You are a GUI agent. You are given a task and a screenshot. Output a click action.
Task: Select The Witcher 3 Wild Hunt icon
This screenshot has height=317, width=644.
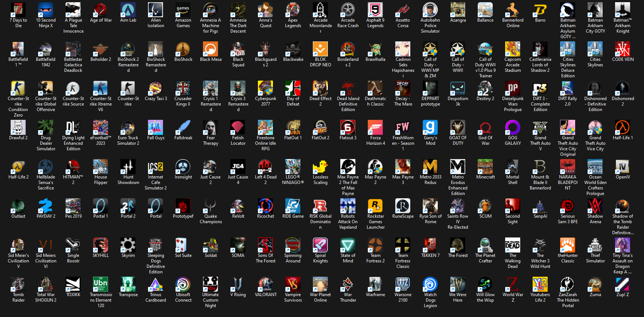pyautogui.click(x=540, y=245)
